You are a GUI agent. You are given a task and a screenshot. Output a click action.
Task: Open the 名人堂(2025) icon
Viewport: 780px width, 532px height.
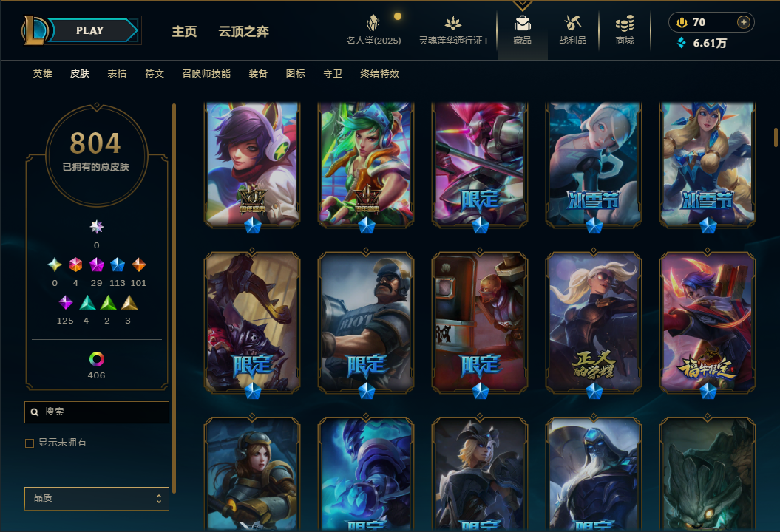(373, 23)
